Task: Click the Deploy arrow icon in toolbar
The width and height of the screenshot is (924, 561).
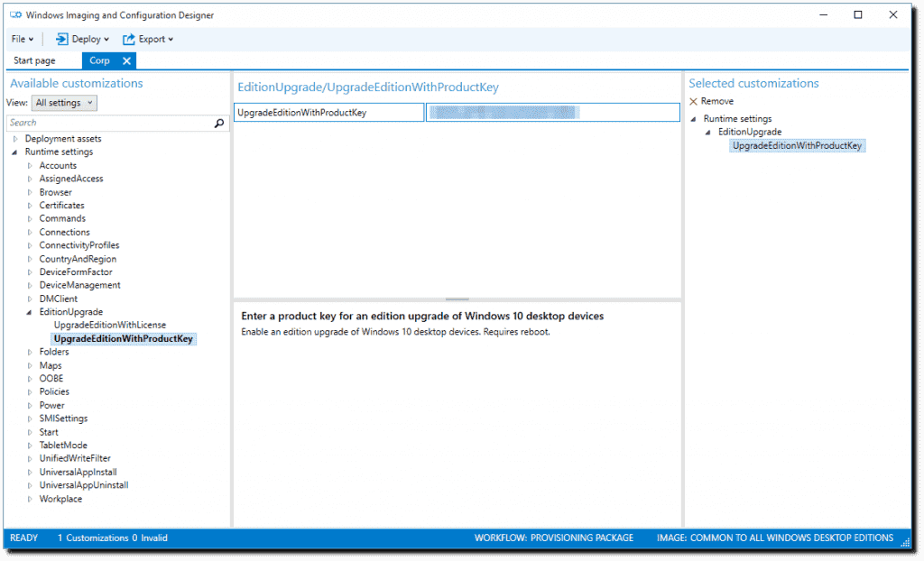Action: (62, 39)
